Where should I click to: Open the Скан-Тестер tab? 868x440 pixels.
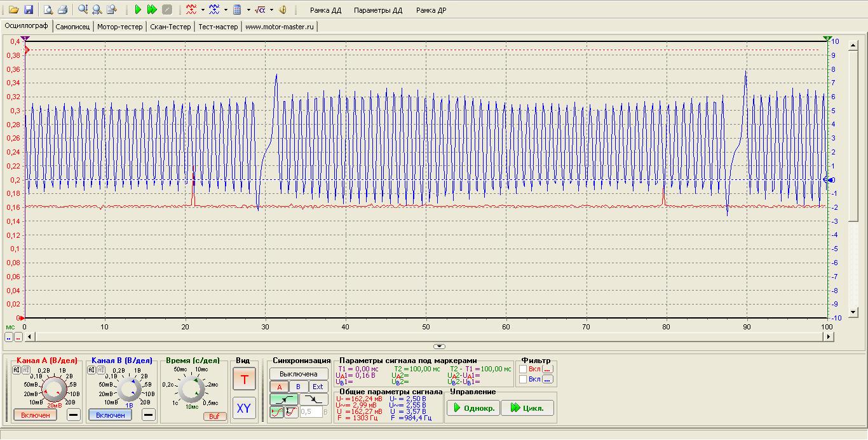click(x=170, y=27)
